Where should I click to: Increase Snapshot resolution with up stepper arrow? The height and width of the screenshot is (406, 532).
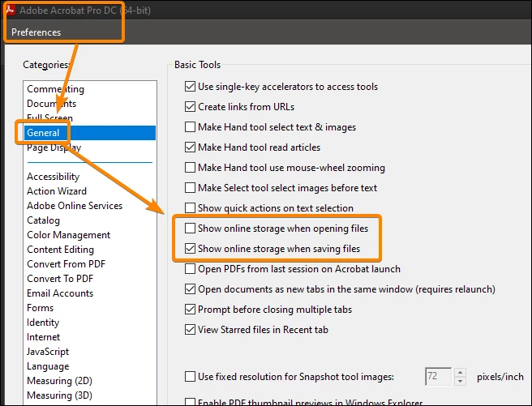(x=460, y=373)
